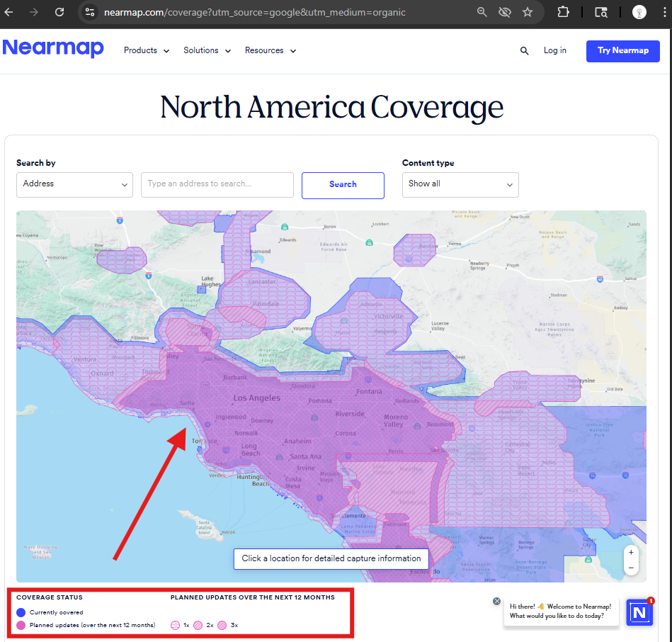
Task: Click Santa Catalina Island on the map
Action: coord(205,527)
